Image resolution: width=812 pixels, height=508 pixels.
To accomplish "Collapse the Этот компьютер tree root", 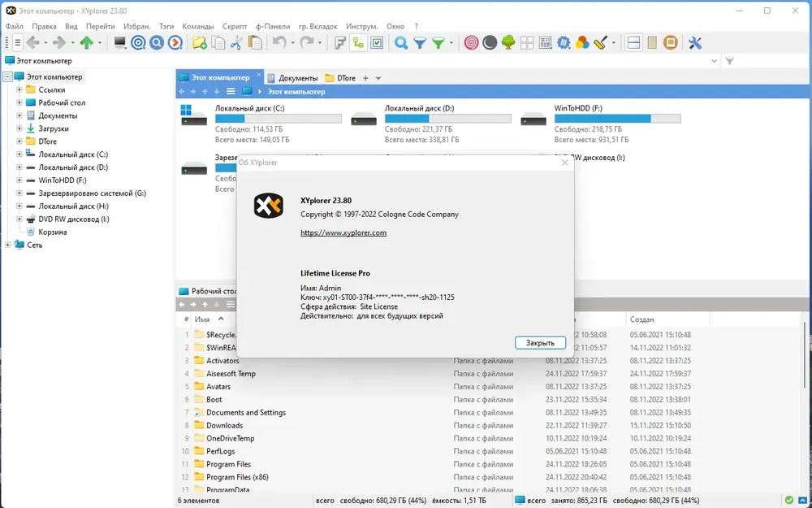I will (7, 76).
